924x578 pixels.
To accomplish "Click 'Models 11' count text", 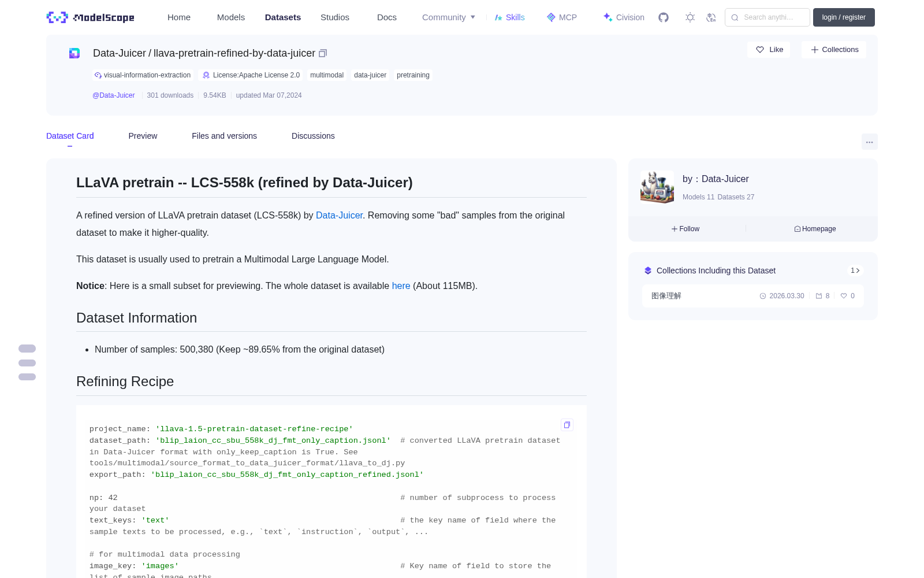I will coord(698,197).
